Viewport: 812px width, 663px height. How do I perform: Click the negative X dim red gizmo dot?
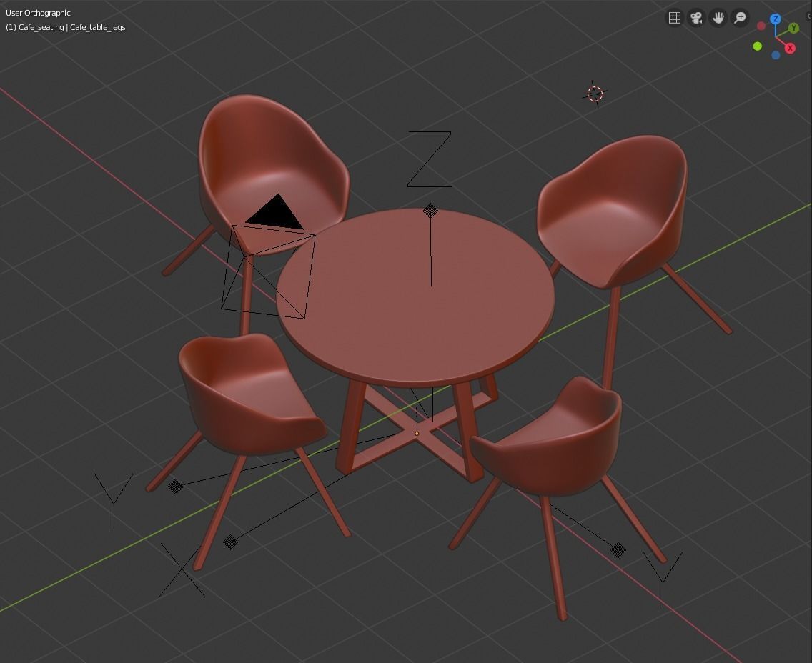[761, 26]
